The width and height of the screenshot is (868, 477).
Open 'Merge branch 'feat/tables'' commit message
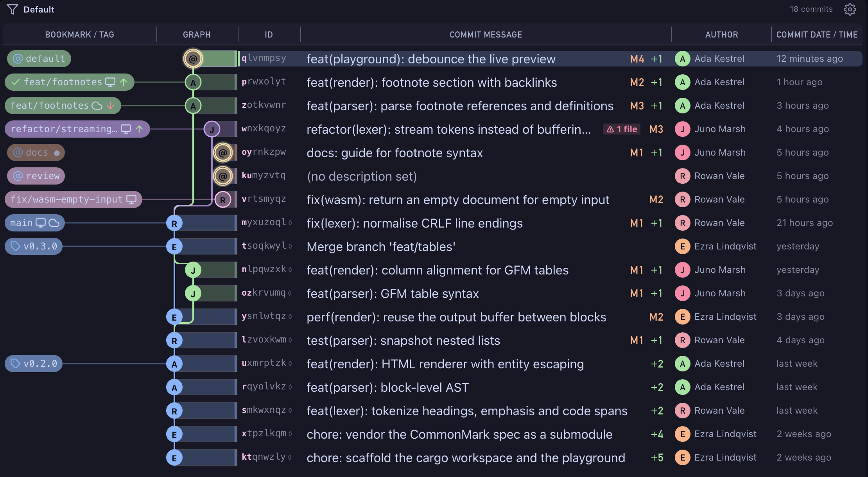(381, 247)
